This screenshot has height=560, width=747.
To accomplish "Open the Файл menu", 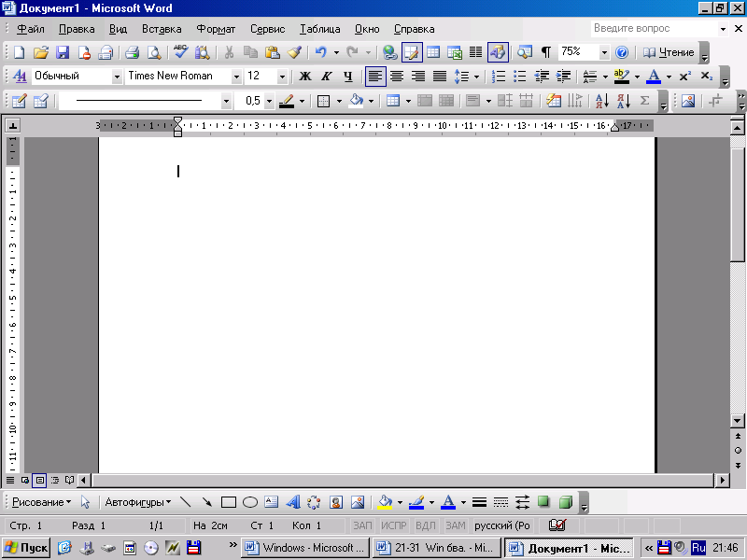I will tap(31, 29).
